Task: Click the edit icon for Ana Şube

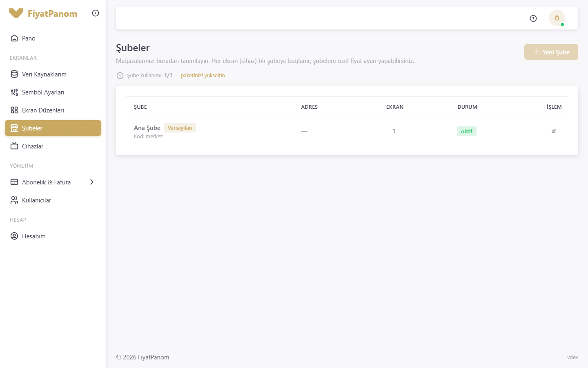Action: [554, 131]
